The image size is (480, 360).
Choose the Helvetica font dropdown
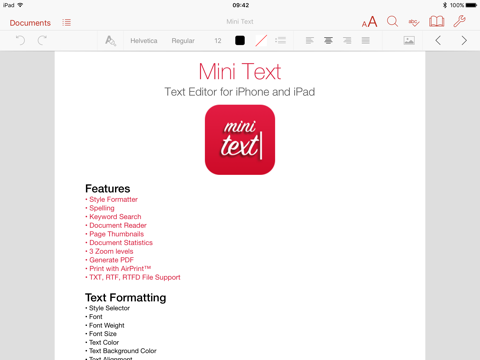tap(144, 41)
